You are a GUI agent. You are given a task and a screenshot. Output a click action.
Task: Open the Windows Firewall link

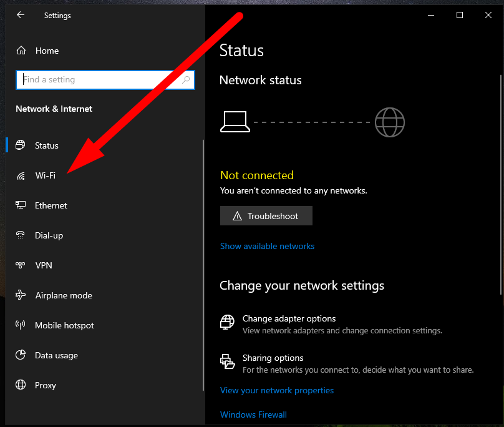point(253,415)
